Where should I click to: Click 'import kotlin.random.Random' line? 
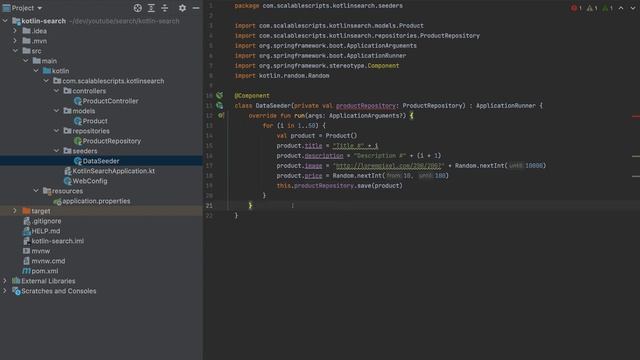282,76
